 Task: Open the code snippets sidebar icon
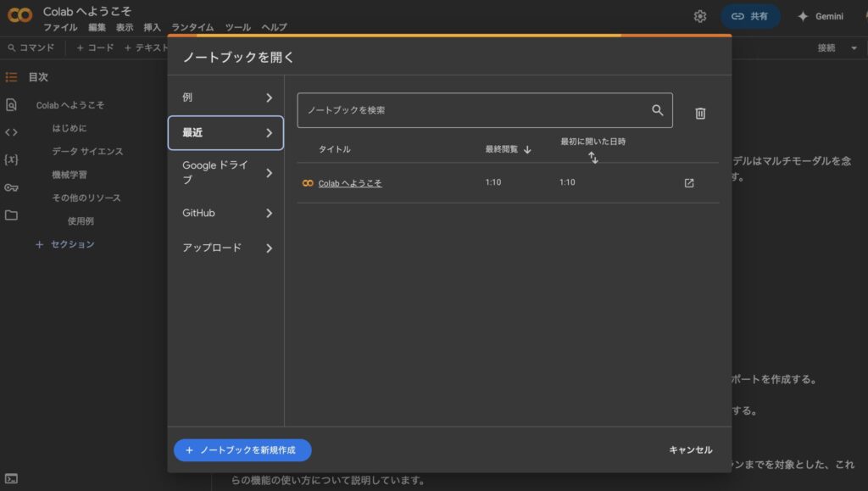coord(11,132)
